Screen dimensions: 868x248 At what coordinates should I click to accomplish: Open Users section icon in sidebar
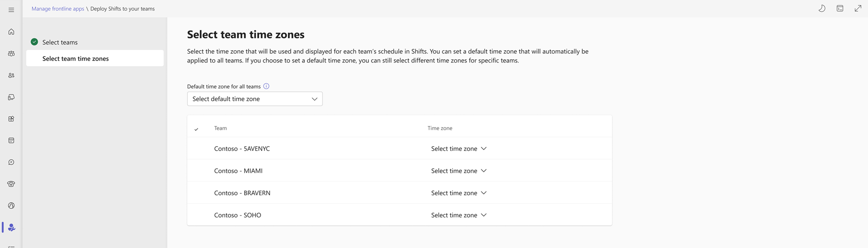pos(11,75)
